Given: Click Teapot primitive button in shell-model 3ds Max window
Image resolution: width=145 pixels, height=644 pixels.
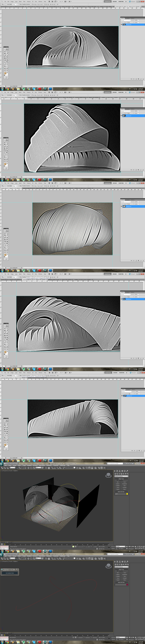Looking at the screenshot, I should coord(118,489).
